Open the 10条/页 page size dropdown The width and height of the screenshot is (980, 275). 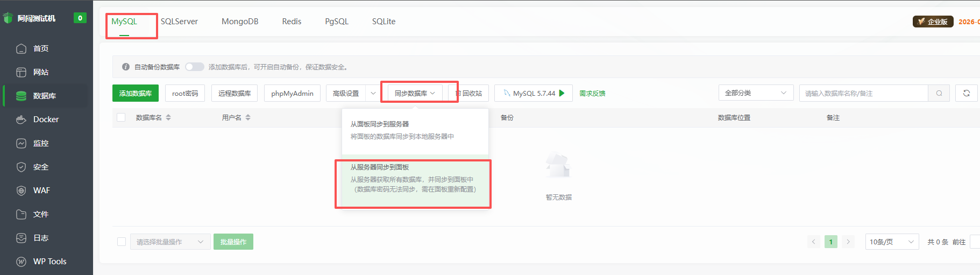click(892, 242)
